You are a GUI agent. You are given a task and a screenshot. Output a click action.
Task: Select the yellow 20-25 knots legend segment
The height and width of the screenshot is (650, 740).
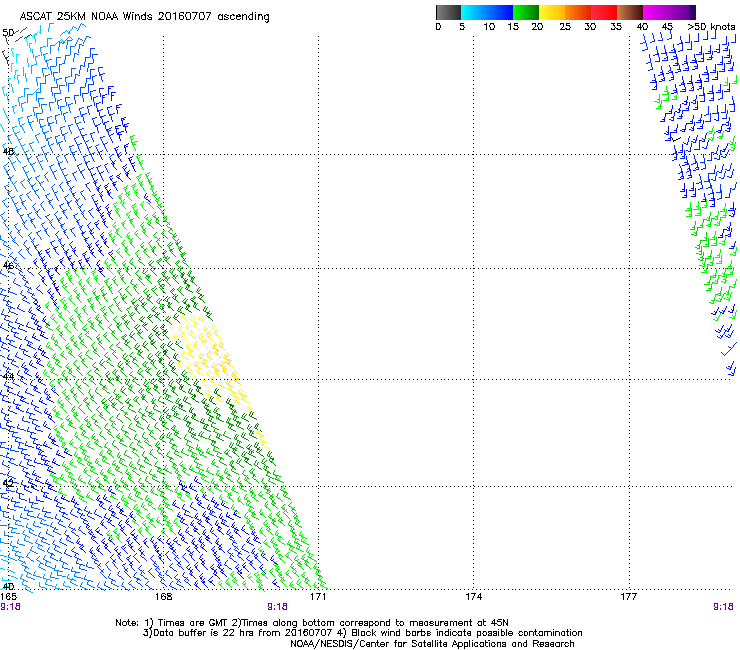(x=552, y=12)
